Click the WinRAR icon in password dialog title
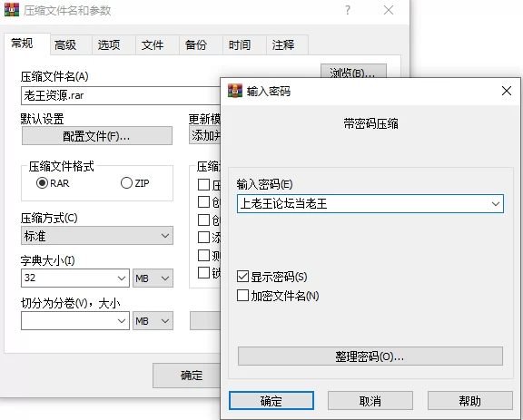523x420 pixels. (x=235, y=91)
